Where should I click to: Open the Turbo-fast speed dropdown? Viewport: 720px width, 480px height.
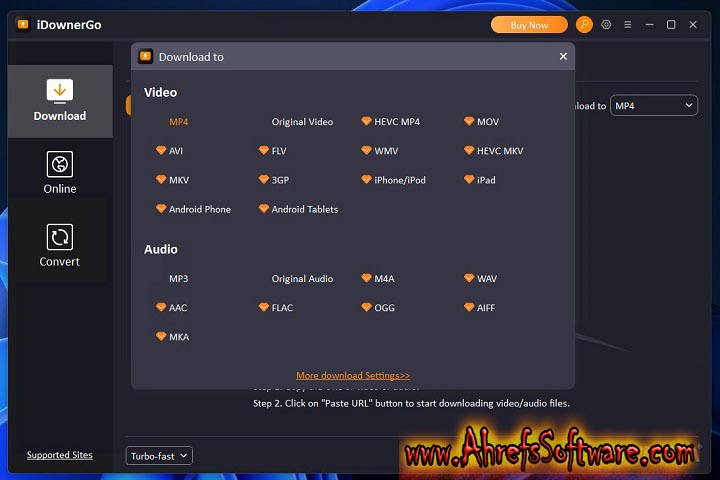click(x=159, y=456)
